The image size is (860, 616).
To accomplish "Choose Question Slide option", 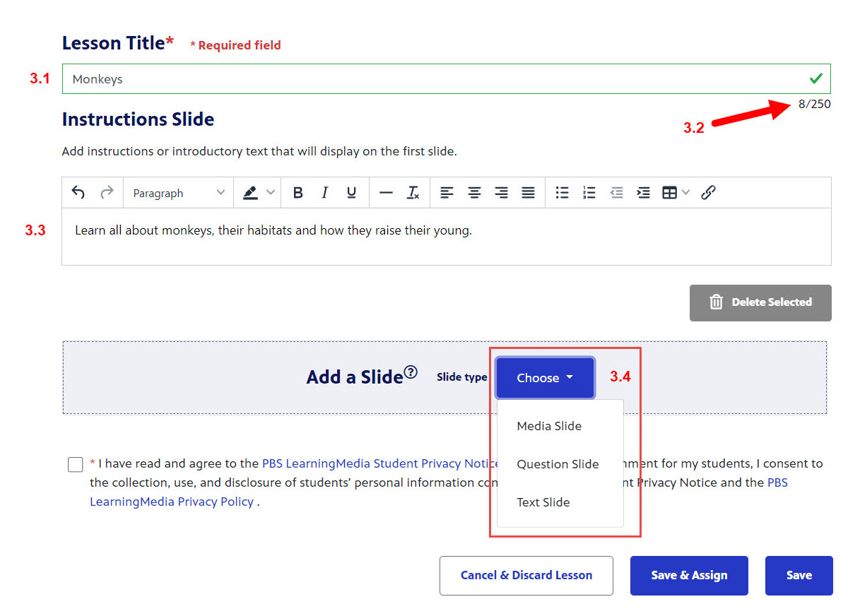I will point(558,464).
